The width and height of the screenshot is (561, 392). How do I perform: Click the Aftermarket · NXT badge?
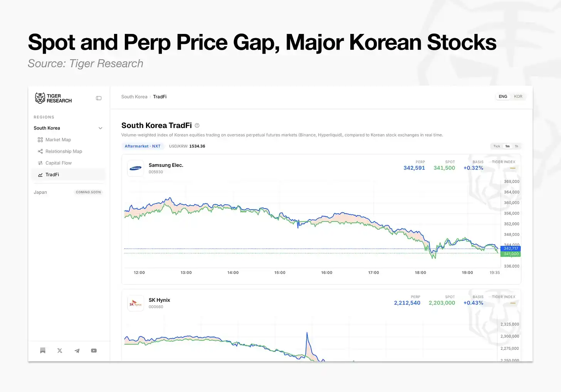click(x=143, y=146)
